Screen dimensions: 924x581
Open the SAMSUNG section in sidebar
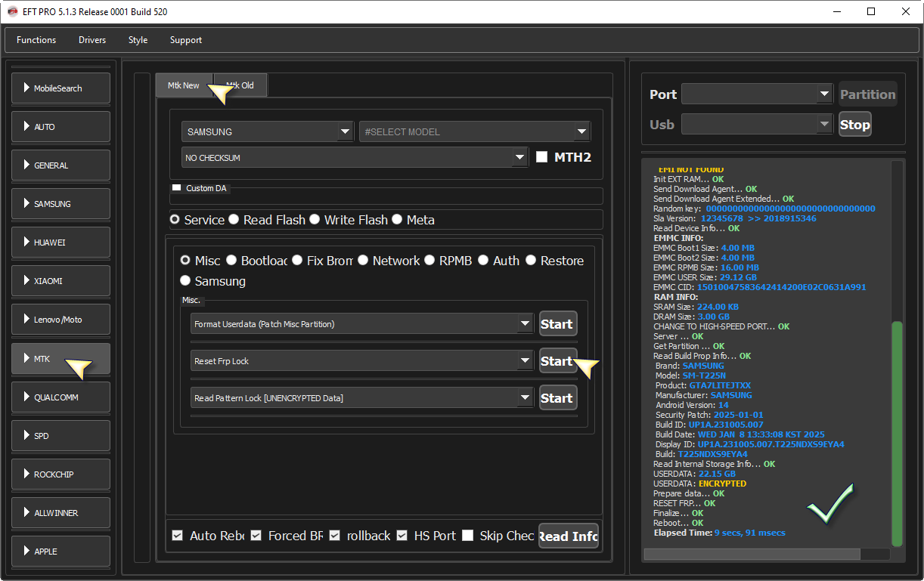61,204
